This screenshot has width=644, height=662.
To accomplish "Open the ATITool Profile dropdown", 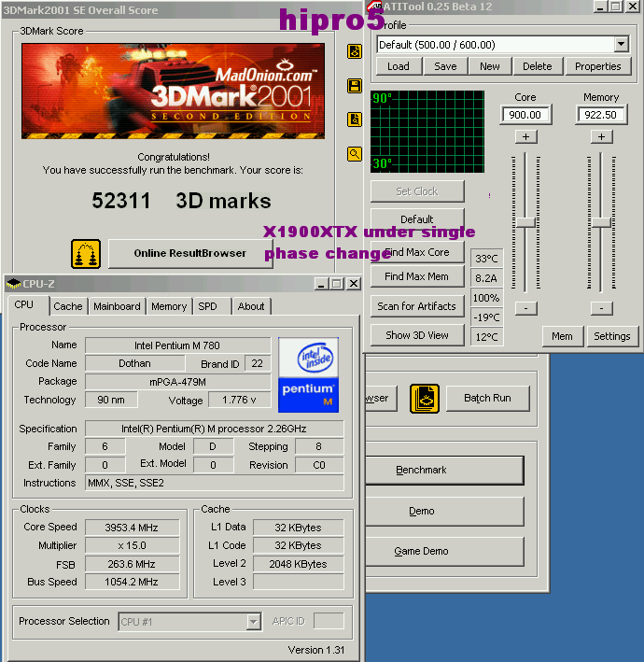I will [x=621, y=44].
